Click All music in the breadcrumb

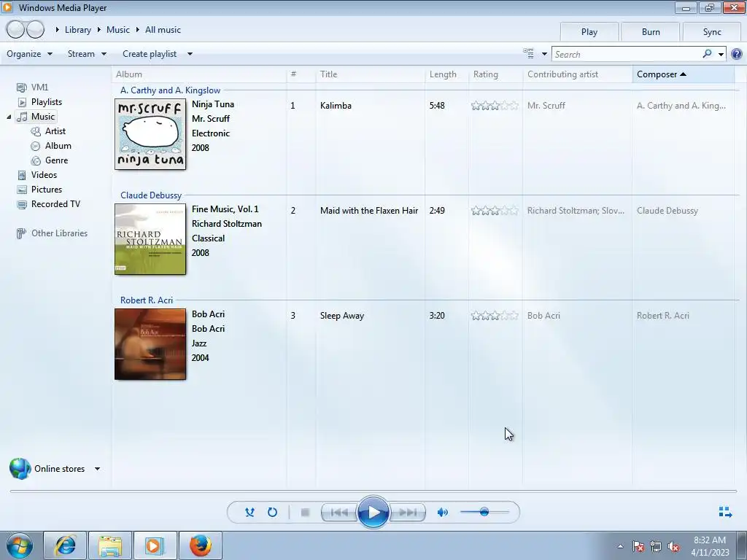pos(163,29)
